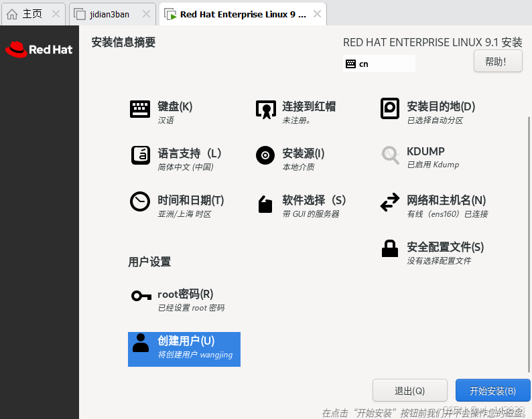Open the Installation Destination disk icon
This screenshot has height=419, width=532.
(x=390, y=108)
